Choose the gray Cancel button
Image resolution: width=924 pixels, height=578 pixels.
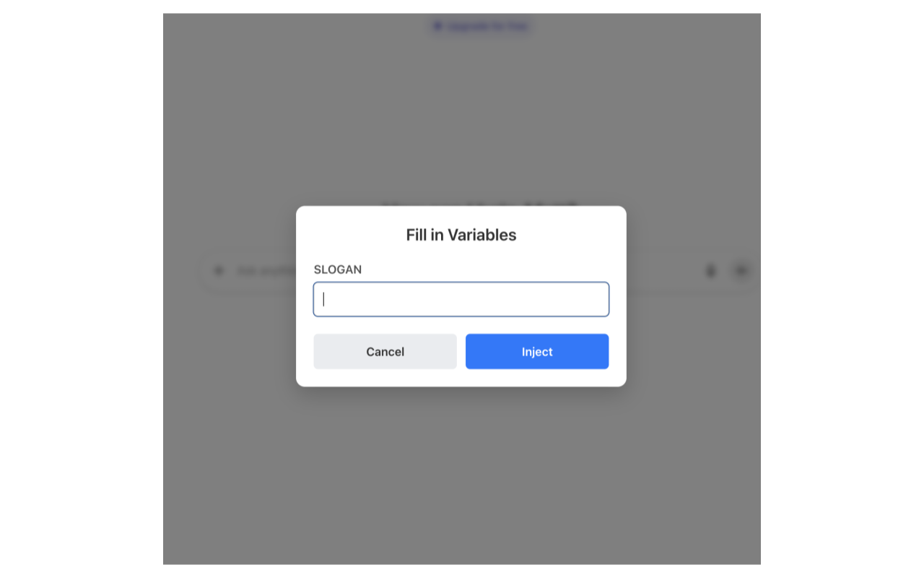click(385, 352)
